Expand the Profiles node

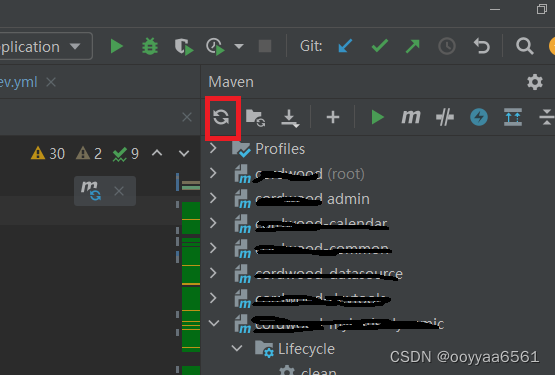pyautogui.click(x=213, y=148)
